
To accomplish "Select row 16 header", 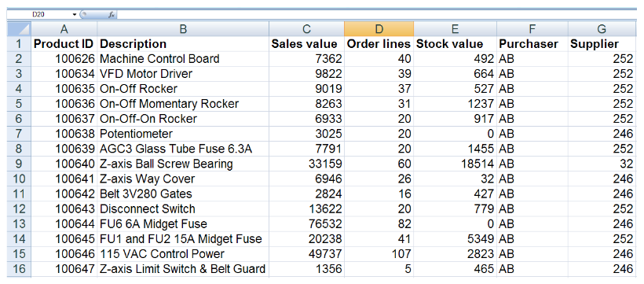I will [19, 269].
